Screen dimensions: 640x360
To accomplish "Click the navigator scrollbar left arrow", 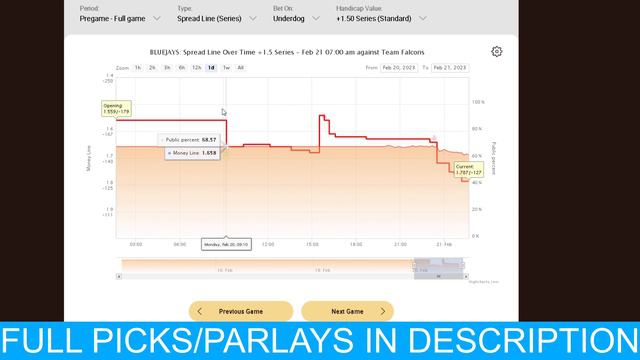I will click(x=119, y=276).
